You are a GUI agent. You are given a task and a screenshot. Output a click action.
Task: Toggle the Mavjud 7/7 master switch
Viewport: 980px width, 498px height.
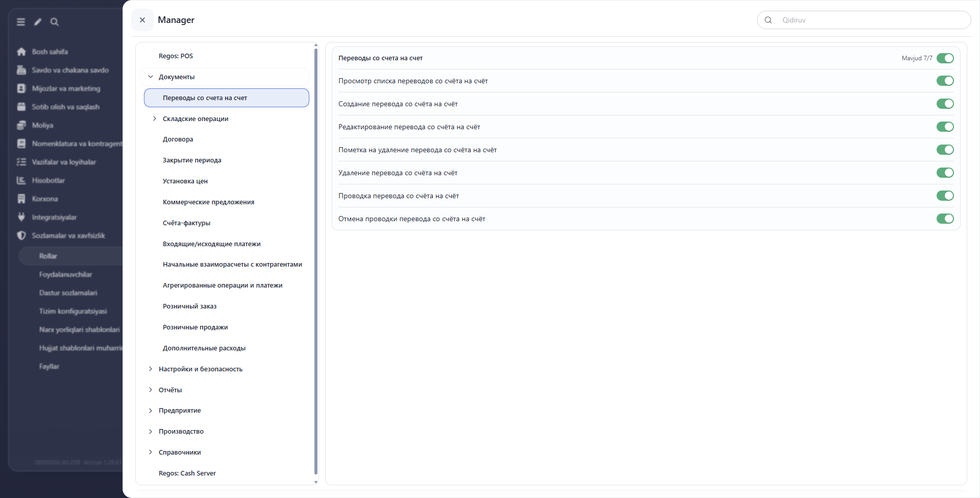945,58
